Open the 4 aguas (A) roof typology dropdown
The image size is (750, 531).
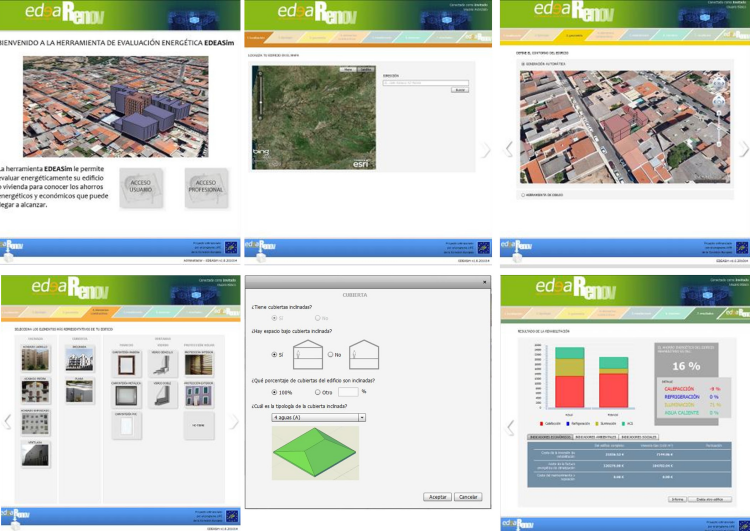point(319,418)
